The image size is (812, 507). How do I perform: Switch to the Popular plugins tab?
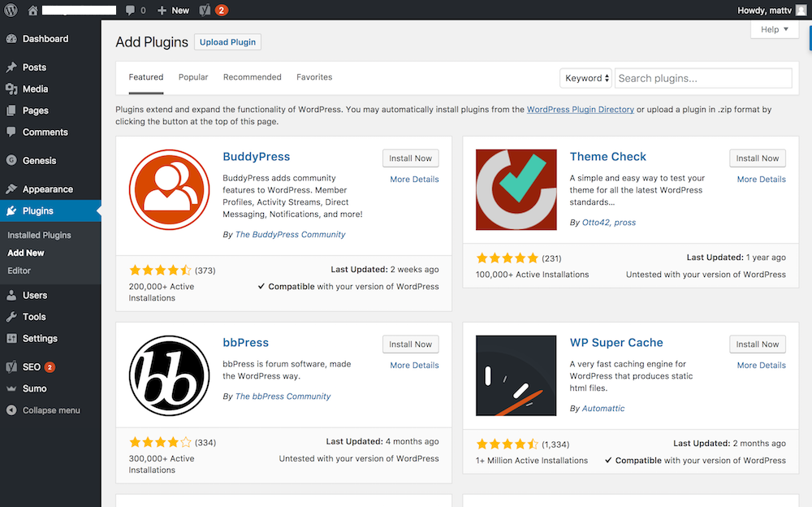click(x=193, y=77)
